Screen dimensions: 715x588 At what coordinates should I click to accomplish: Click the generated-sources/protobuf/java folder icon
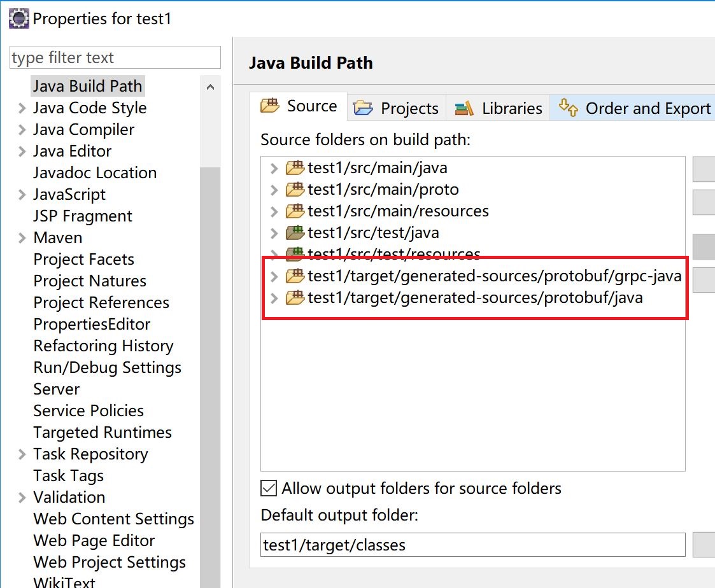(x=295, y=298)
